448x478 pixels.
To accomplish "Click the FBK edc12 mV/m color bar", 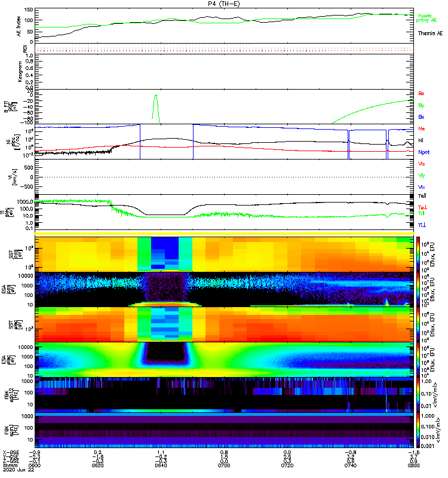I will (x=418, y=395).
